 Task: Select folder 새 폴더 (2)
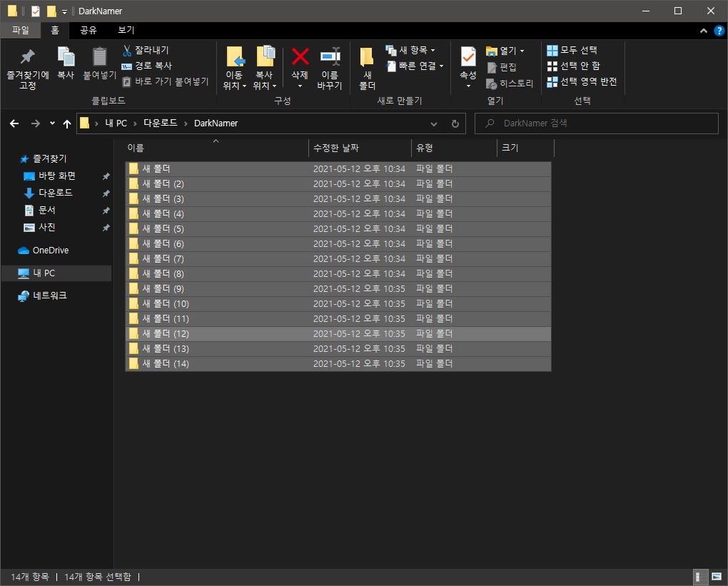pos(338,184)
